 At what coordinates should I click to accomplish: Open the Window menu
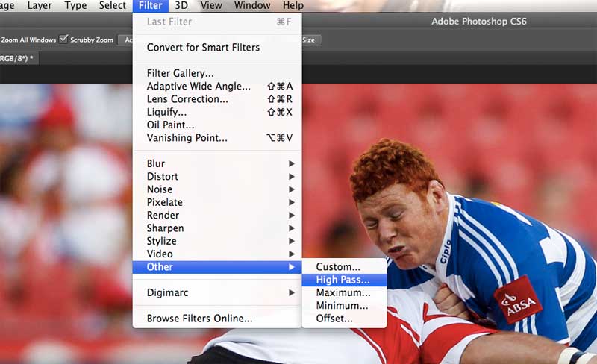252,5
